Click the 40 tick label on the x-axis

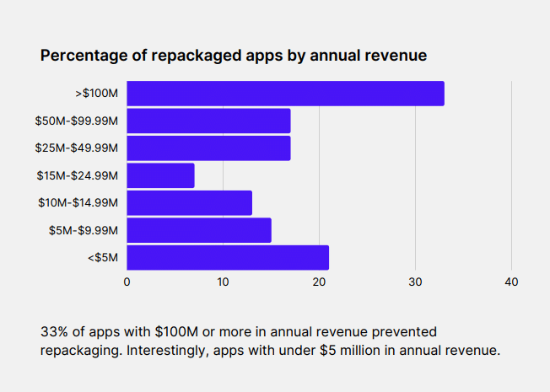511,282
